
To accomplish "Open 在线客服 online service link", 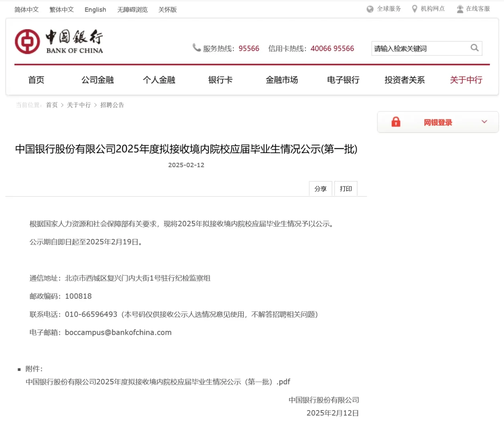I will [478, 9].
